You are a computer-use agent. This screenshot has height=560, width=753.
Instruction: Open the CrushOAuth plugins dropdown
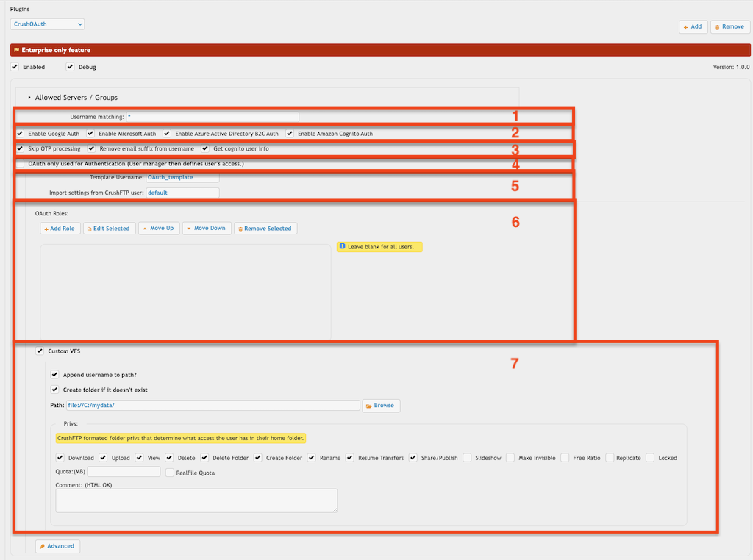pos(47,24)
